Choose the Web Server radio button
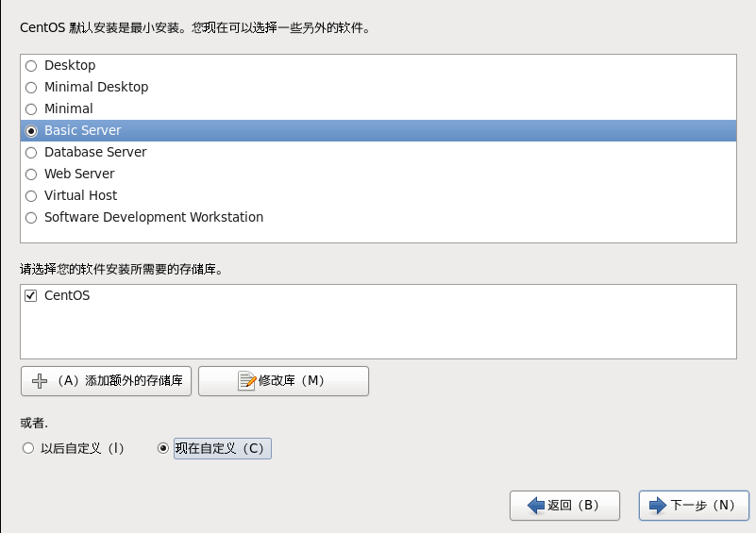The height and width of the screenshot is (533, 756). click(x=31, y=175)
